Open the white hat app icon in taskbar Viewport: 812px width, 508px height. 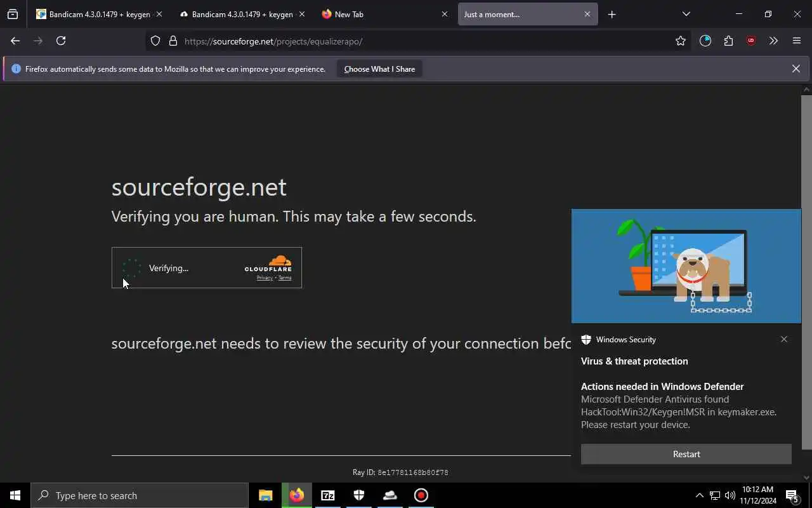pyautogui.click(x=390, y=495)
